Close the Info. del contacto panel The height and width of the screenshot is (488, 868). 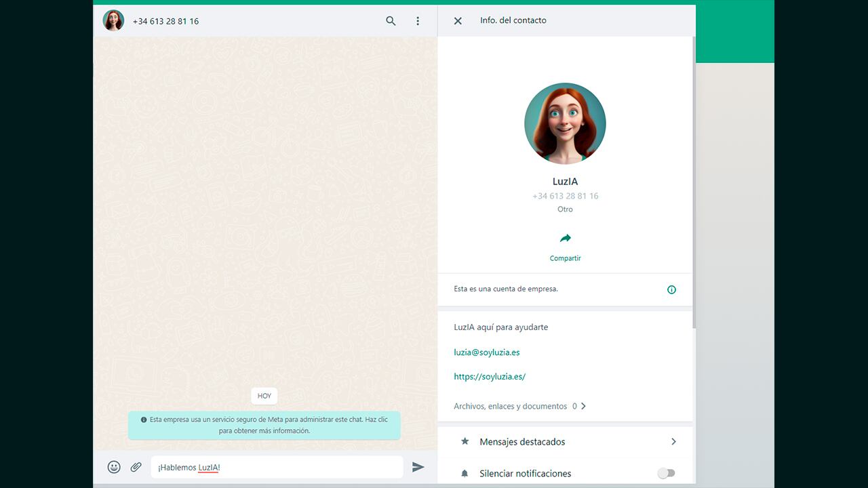pos(457,20)
